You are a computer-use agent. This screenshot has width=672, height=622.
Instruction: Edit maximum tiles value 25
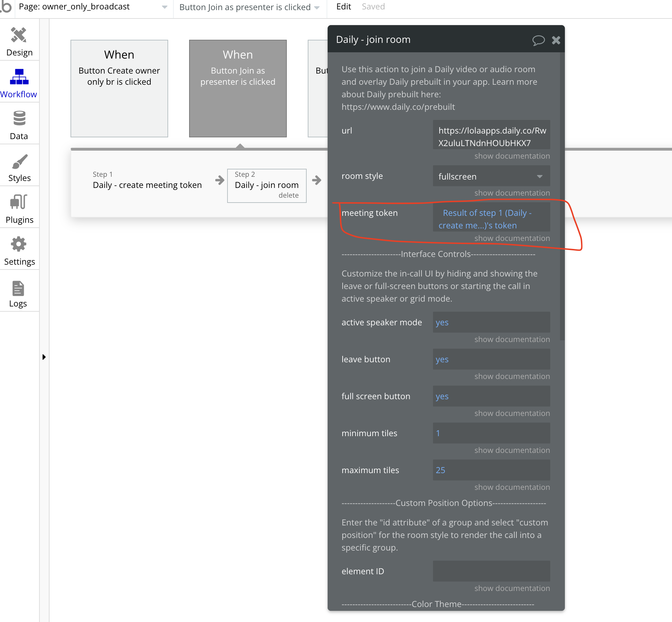[491, 470]
